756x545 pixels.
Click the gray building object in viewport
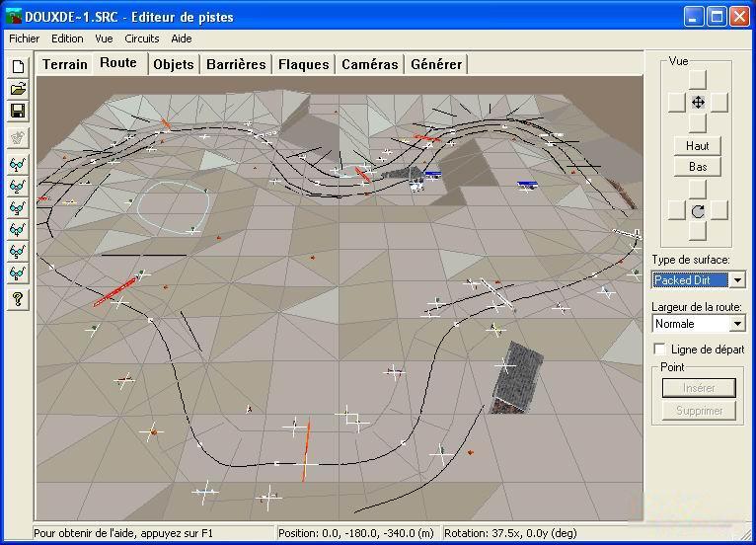click(x=516, y=377)
